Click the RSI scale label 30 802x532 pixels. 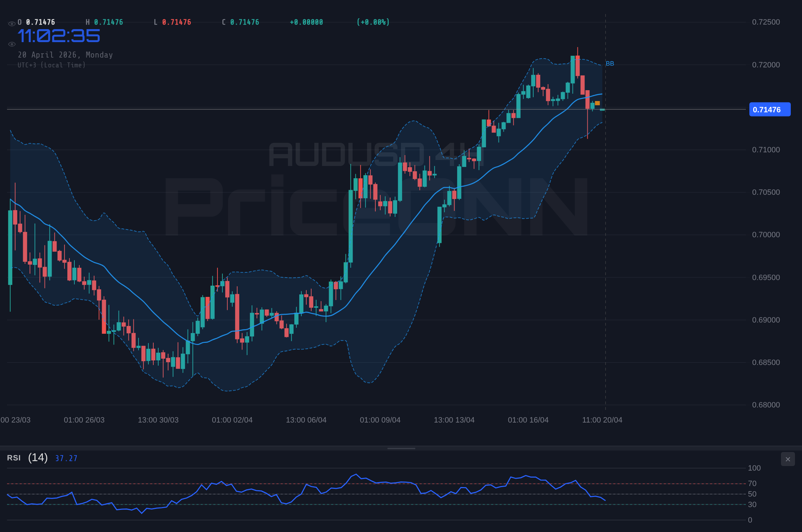click(752, 505)
